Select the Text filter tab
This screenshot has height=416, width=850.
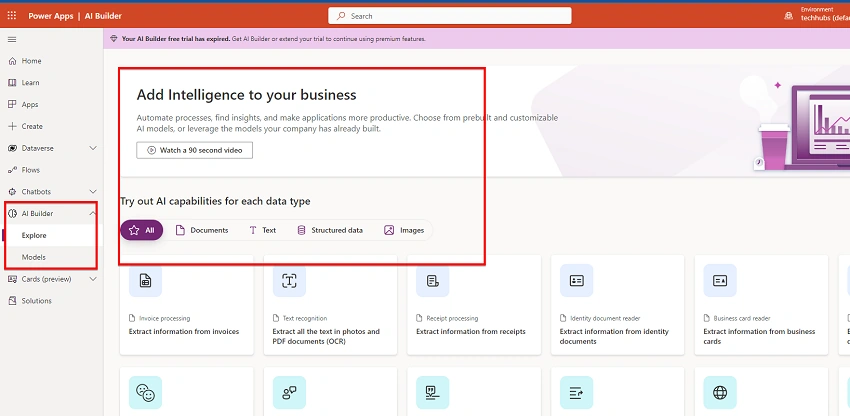262,230
